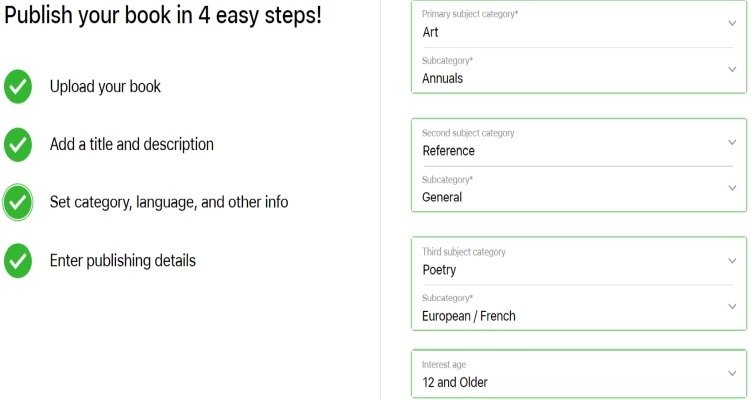Open the Second subject category chevron
The height and width of the screenshot is (400, 750).
(x=732, y=142)
